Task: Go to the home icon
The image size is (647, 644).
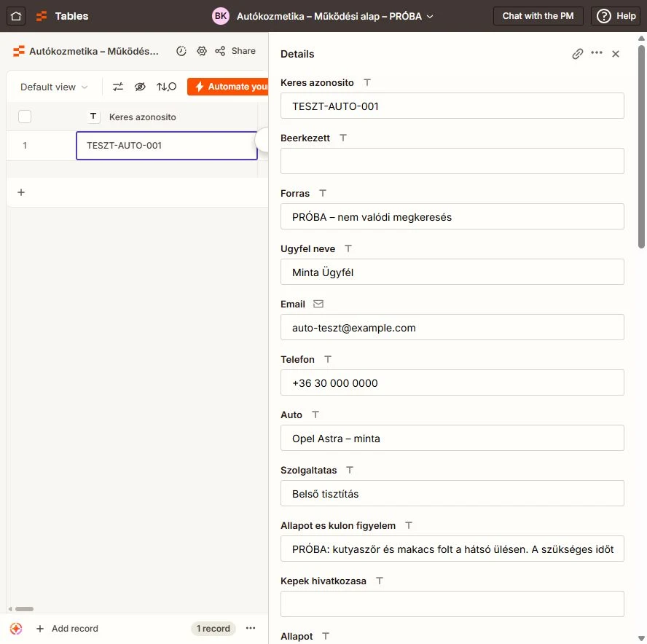Action: point(16,16)
